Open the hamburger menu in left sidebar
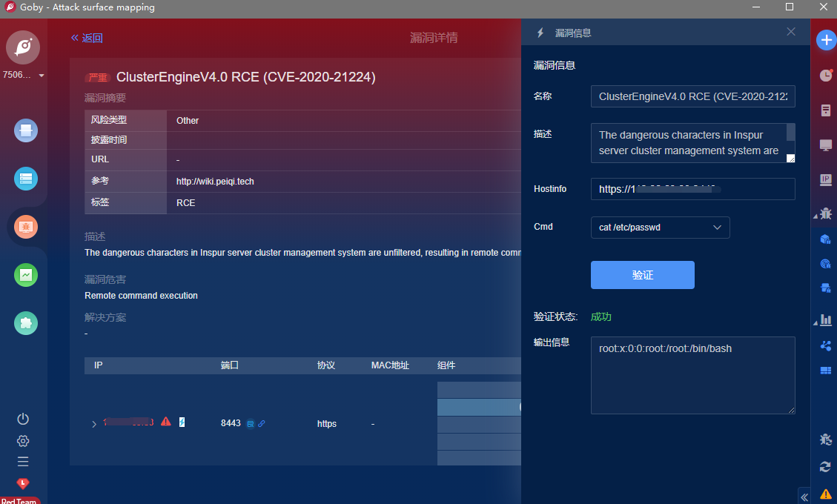Viewport: 837px width, 504px height. tap(23, 462)
